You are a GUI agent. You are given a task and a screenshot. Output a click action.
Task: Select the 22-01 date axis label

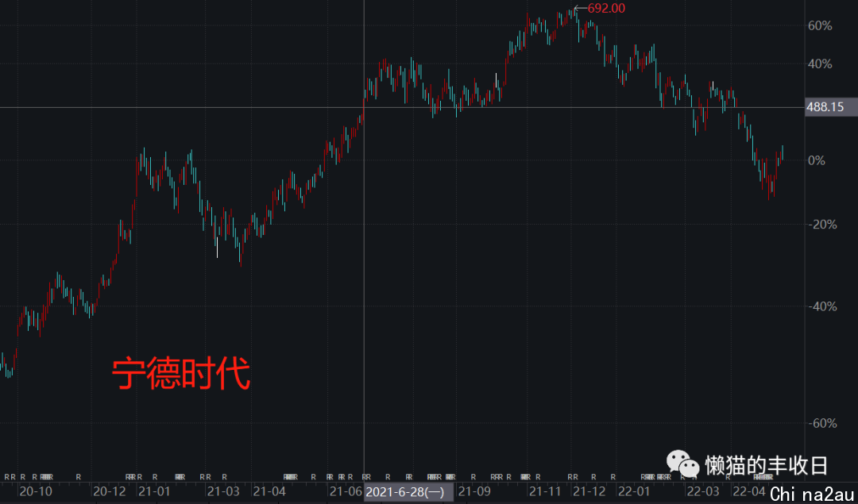[633, 491]
